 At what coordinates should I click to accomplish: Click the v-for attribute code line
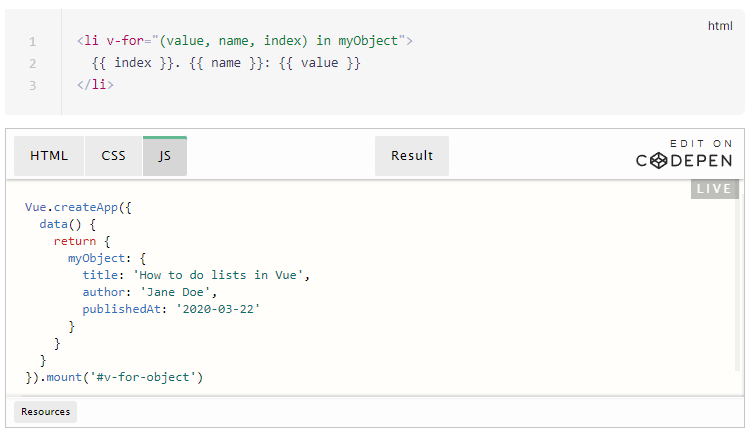(244, 41)
